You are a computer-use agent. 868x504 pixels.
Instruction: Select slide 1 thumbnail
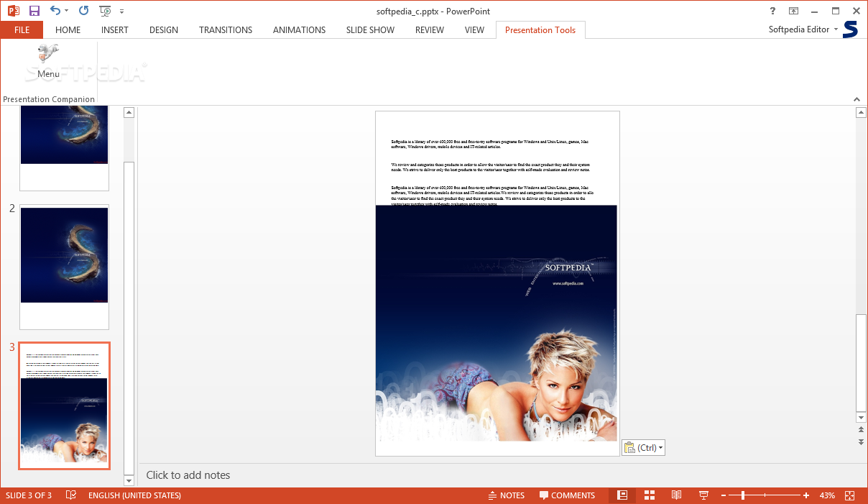[x=64, y=147]
